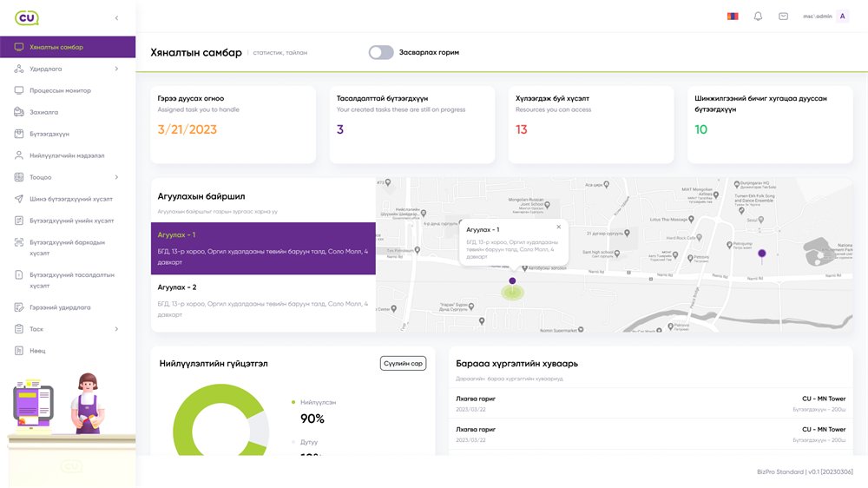Click BizPro Standard version footer text
Screen dimensions: 868x488
pos(805,472)
